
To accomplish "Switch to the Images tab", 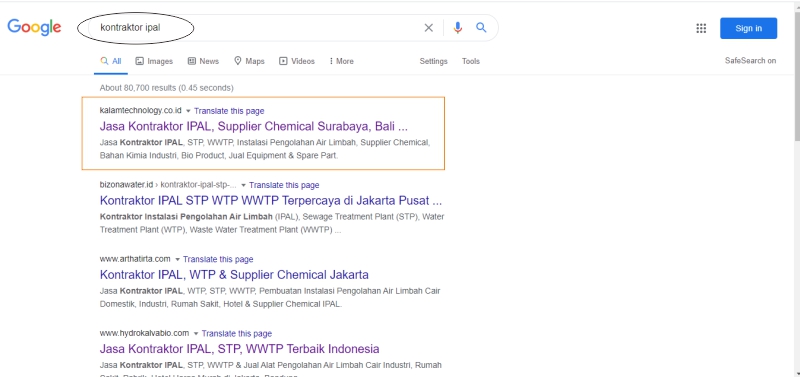I will [x=154, y=61].
